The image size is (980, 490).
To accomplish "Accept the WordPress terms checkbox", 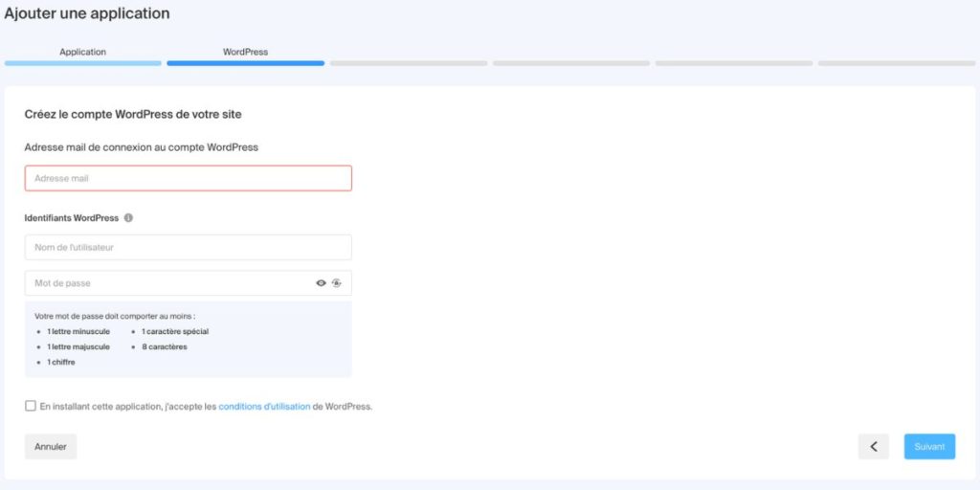I will (x=31, y=406).
